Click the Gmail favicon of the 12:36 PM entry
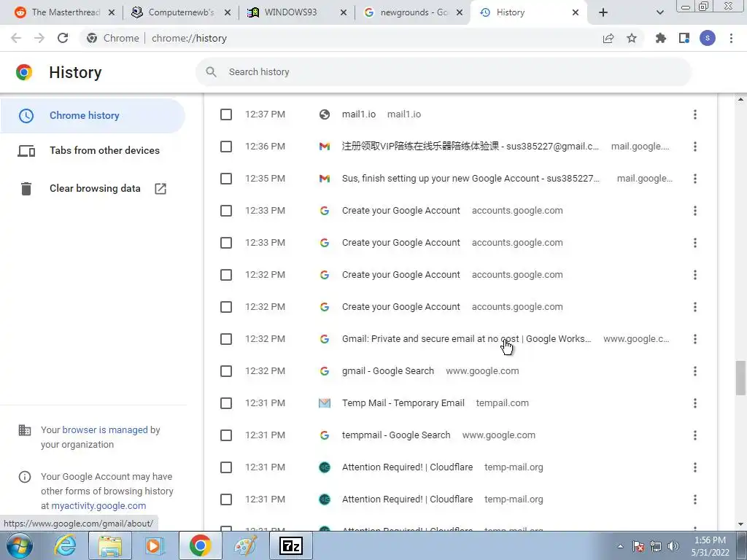Image resolution: width=747 pixels, height=560 pixels. [325, 146]
